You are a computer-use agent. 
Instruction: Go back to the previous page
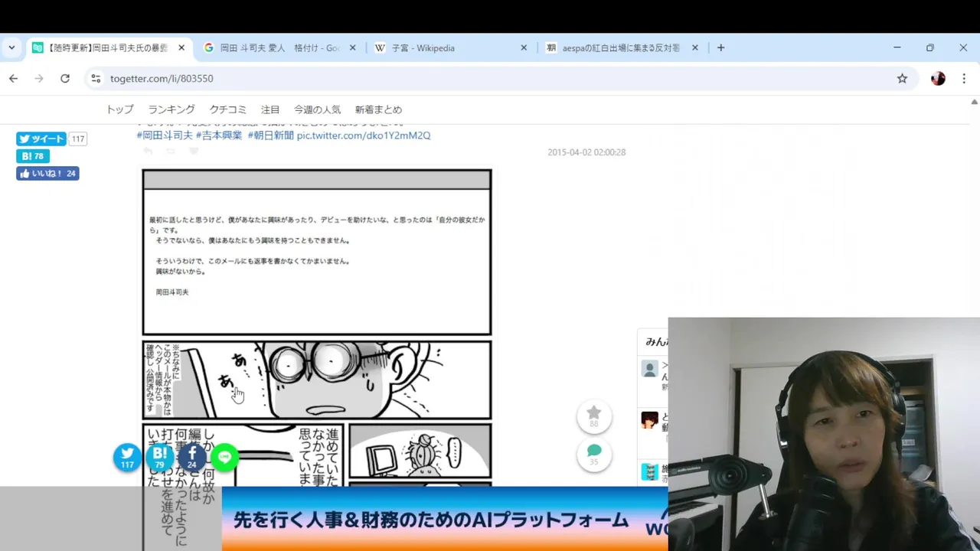click(x=13, y=78)
